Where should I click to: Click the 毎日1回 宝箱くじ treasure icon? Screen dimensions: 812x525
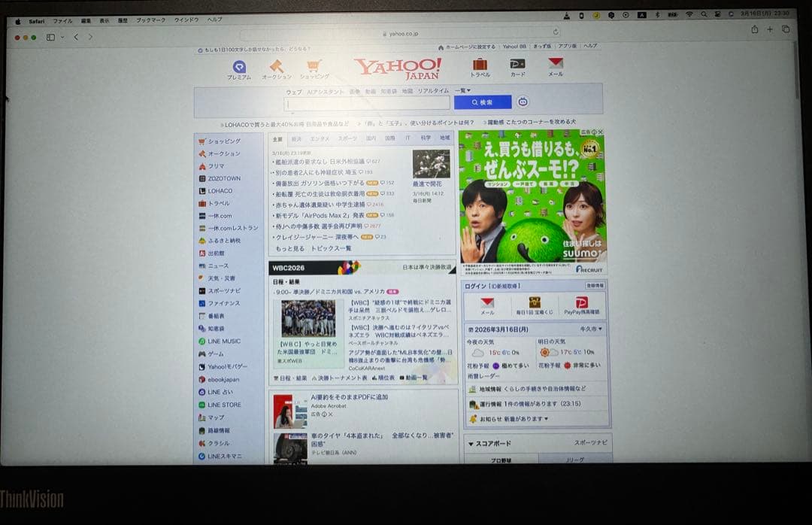535,305
